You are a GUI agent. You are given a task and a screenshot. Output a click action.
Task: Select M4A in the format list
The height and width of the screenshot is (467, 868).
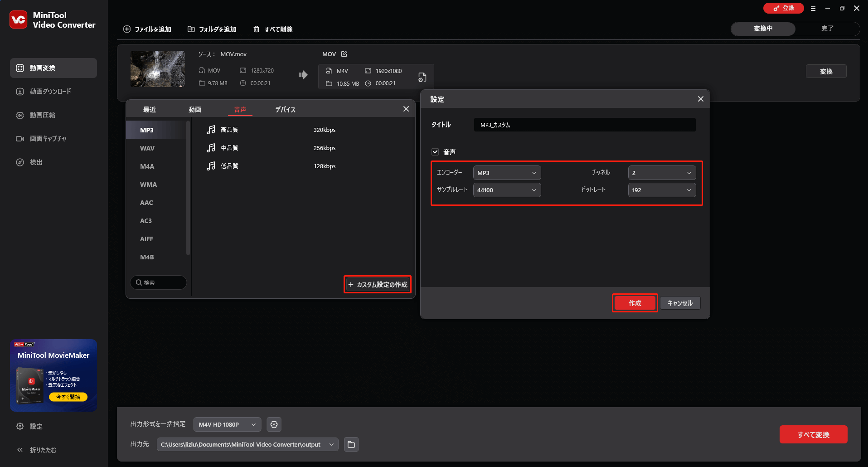pos(156,166)
